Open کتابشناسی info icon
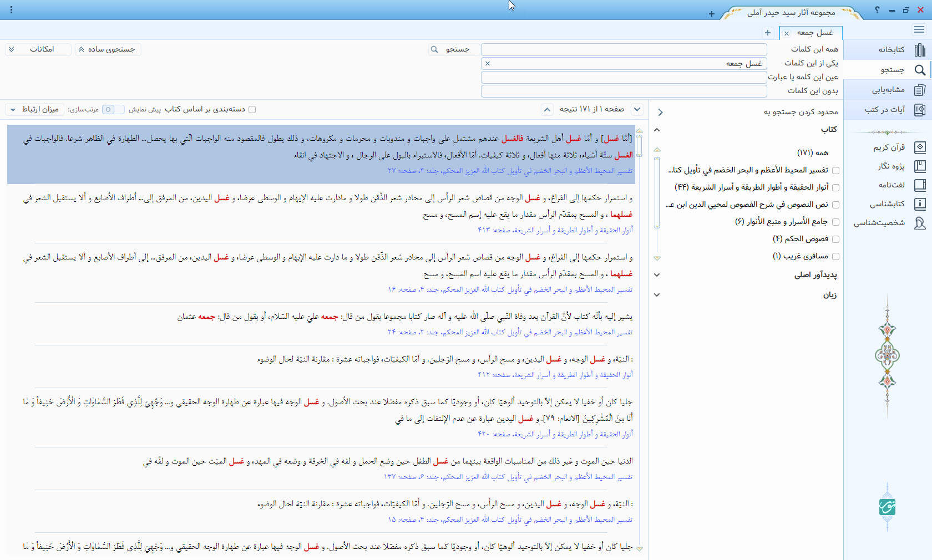Screen dimensions: 932x560 coord(919,204)
